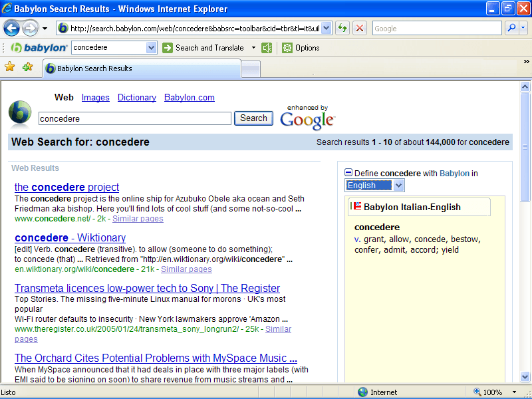Open the address bar URL dropdown
This screenshot has width=532, height=399.
(326, 29)
